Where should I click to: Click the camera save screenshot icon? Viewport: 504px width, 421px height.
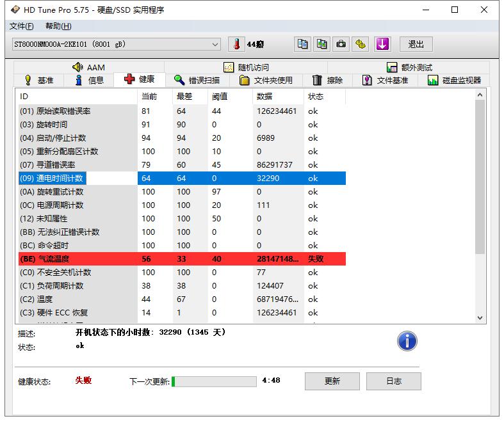point(341,44)
